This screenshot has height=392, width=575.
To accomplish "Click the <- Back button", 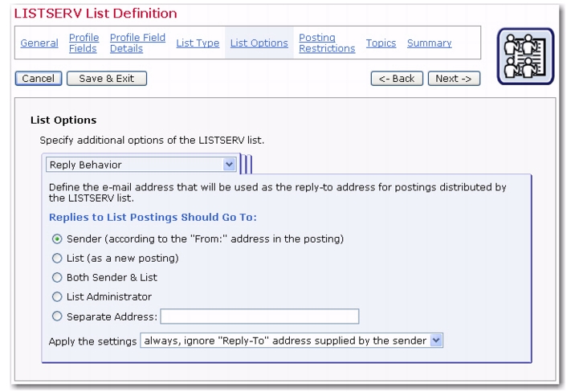I will (x=397, y=79).
